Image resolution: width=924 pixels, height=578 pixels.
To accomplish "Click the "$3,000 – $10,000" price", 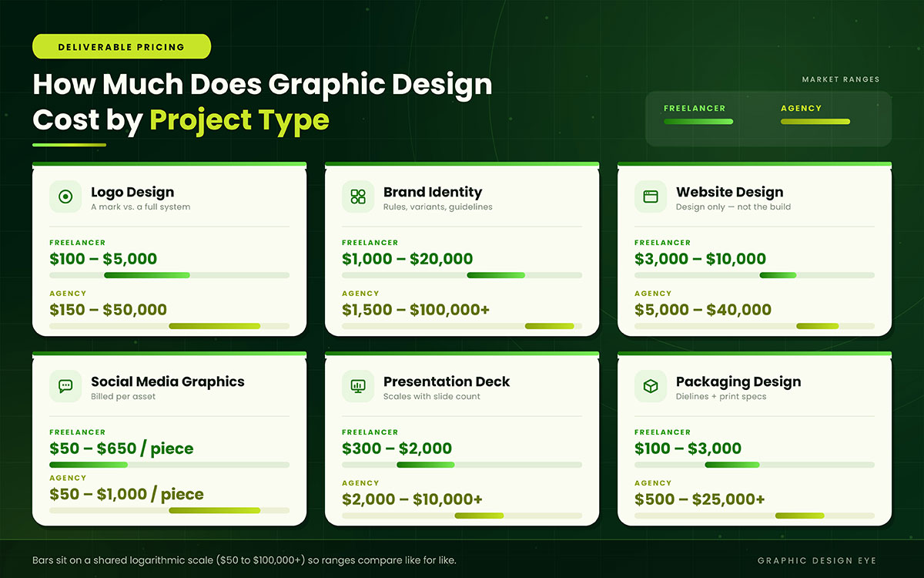I will 701,259.
